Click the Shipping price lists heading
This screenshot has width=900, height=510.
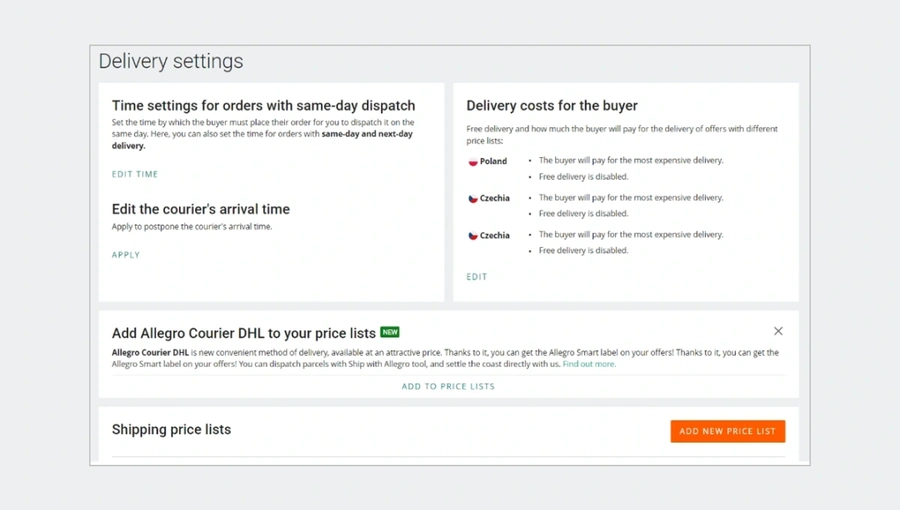tap(171, 429)
